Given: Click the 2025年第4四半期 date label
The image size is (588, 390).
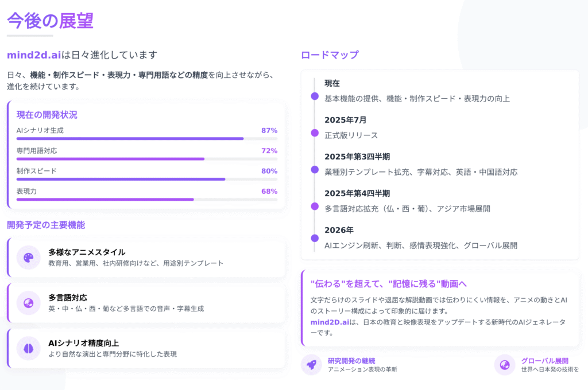Looking at the screenshot, I should 357,193.
